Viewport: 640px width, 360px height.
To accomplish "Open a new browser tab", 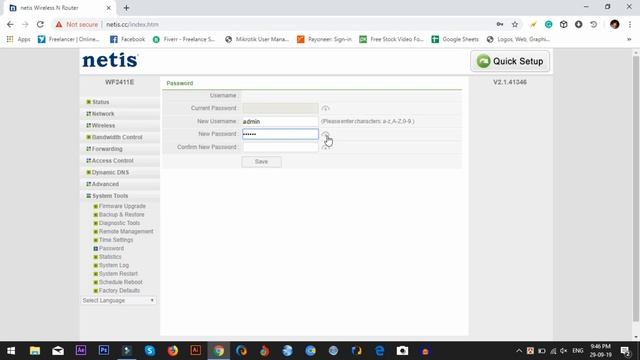I will click(126, 8).
